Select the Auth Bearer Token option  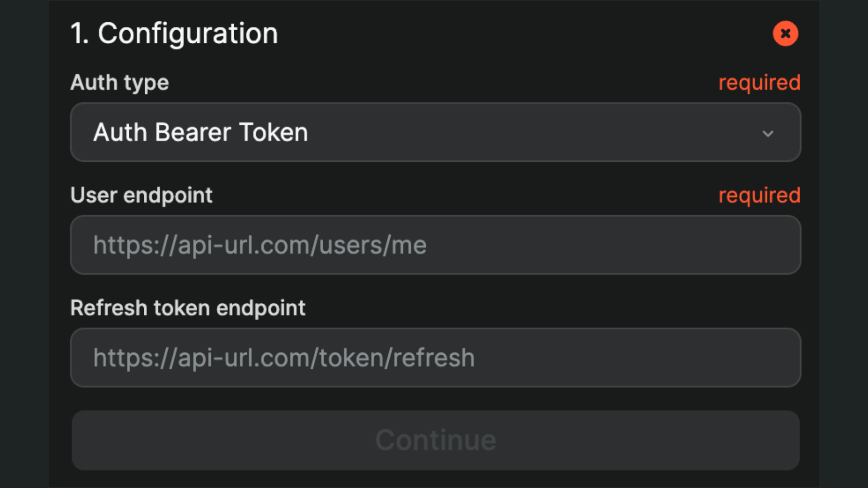pos(201,132)
